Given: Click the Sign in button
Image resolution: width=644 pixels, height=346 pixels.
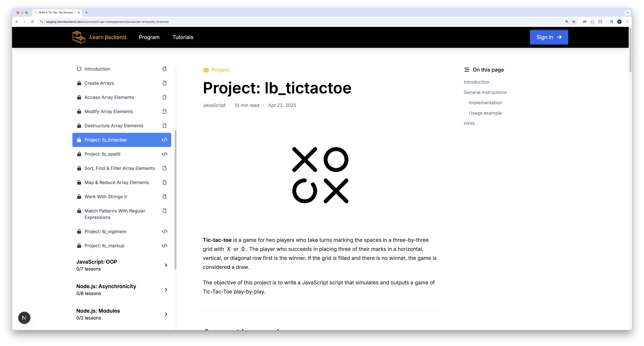Looking at the screenshot, I should 549,37.
